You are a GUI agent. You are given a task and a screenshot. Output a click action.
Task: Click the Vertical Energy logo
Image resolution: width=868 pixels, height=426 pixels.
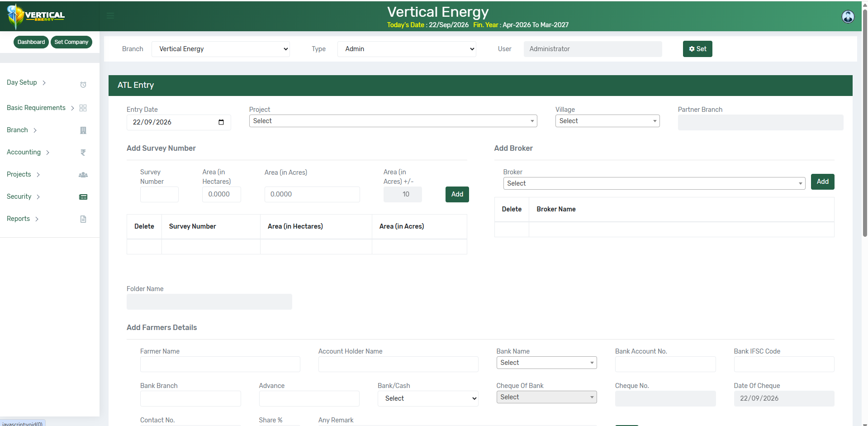pos(36,16)
